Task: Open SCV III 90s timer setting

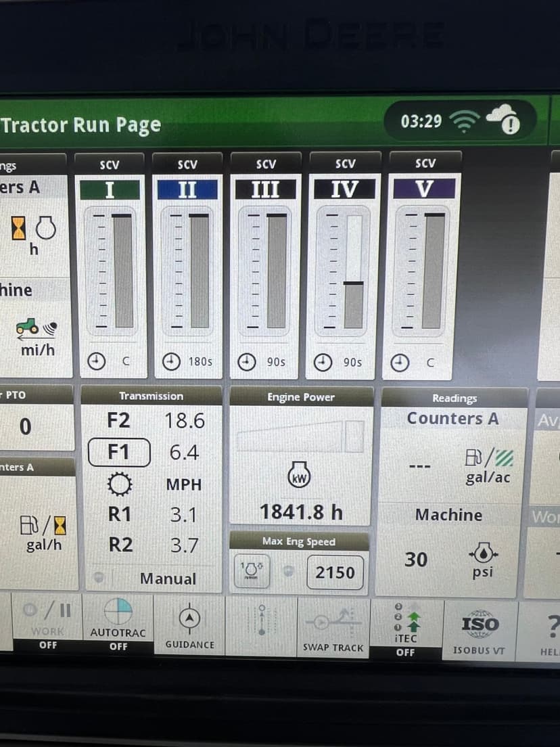Action: [266, 361]
